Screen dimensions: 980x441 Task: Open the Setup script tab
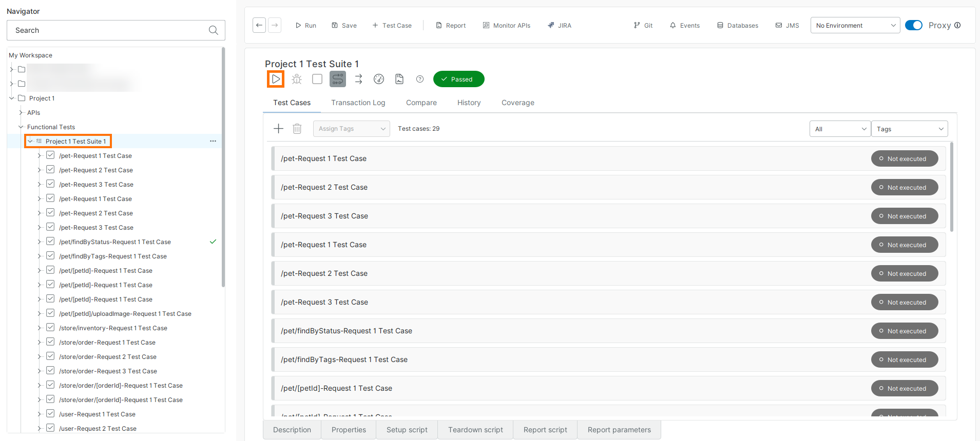407,430
